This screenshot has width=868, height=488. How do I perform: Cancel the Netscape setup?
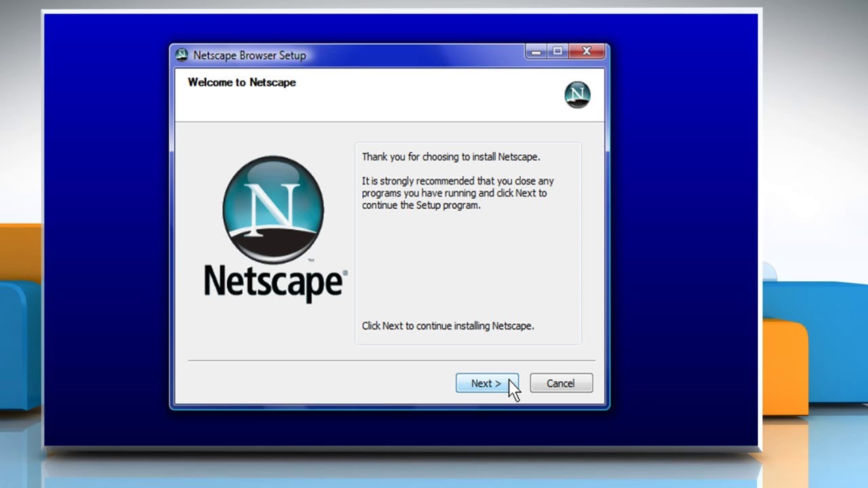(561, 383)
